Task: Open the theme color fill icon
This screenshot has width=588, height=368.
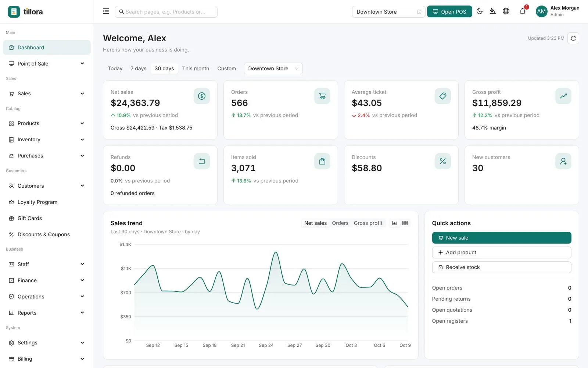Action: click(493, 11)
